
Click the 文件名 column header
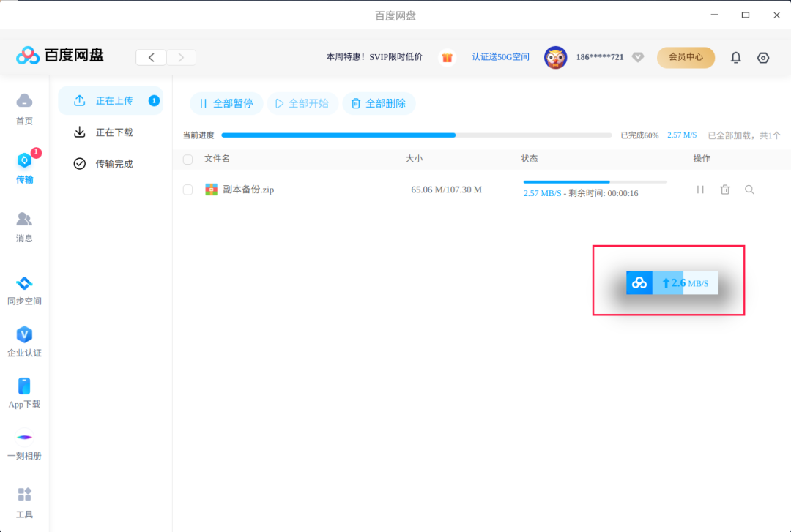tap(217, 159)
